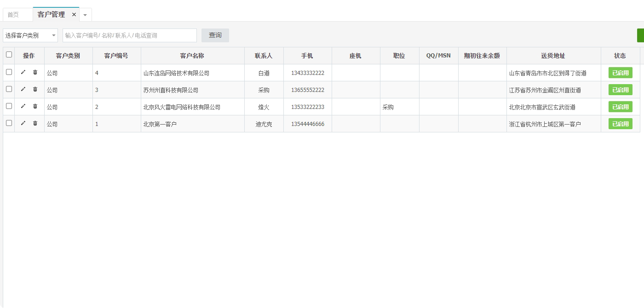The image size is (644, 308).
Task: Edit customer 山东连岛网络技术有限公司 via pencil icon
Action: [x=23, y=72]
